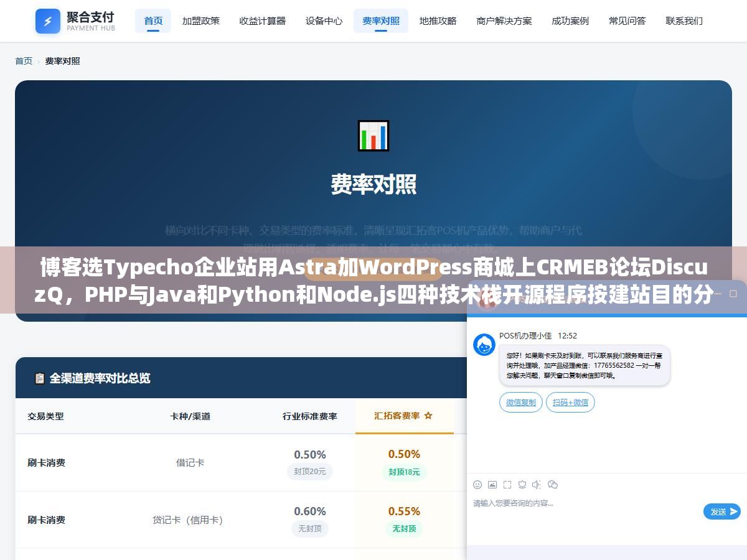
Task: Click the 刷卡消费 cell in 贷记卡 row
Action: tap(46, 520)
